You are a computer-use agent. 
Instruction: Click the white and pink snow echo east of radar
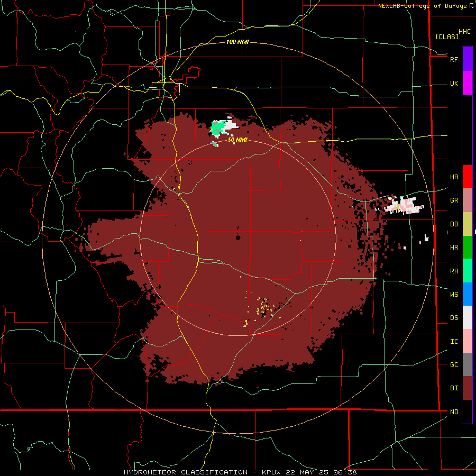402,205
